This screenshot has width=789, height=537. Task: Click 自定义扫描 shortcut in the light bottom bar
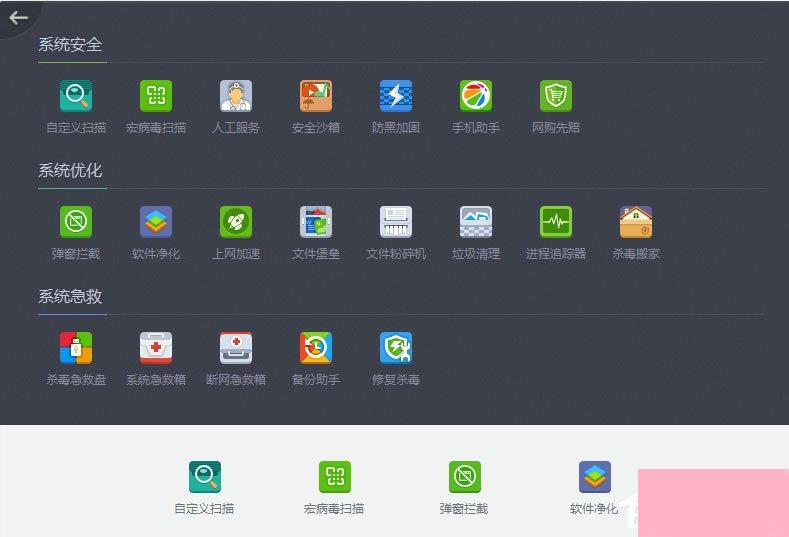(x=205, y=477)
